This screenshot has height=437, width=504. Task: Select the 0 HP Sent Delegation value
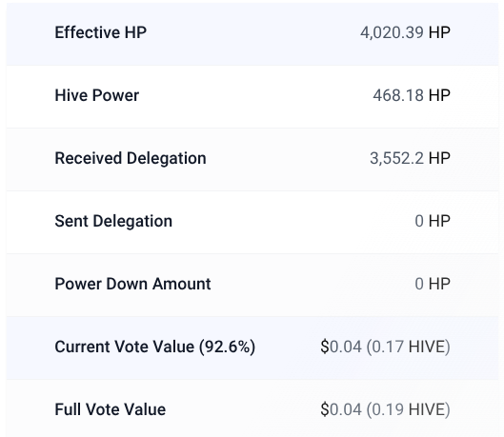(x=433, y=221)
